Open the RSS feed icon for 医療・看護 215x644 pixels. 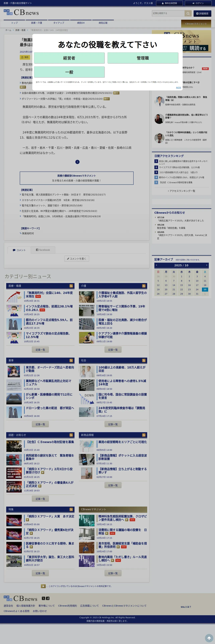pos(71,286)
